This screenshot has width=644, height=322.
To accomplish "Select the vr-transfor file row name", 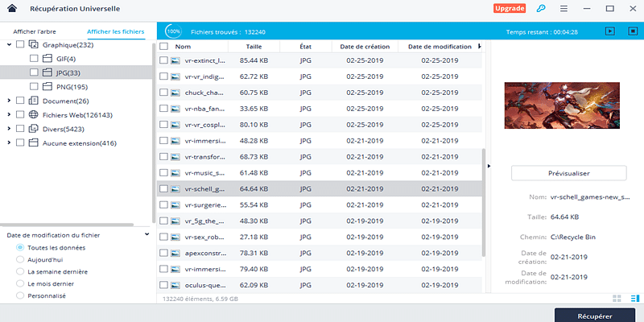I will point(205,156).
